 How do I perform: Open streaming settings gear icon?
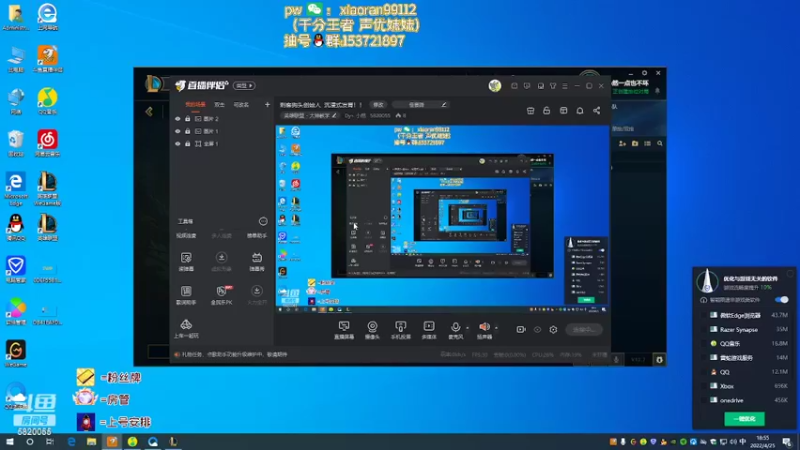554,330
